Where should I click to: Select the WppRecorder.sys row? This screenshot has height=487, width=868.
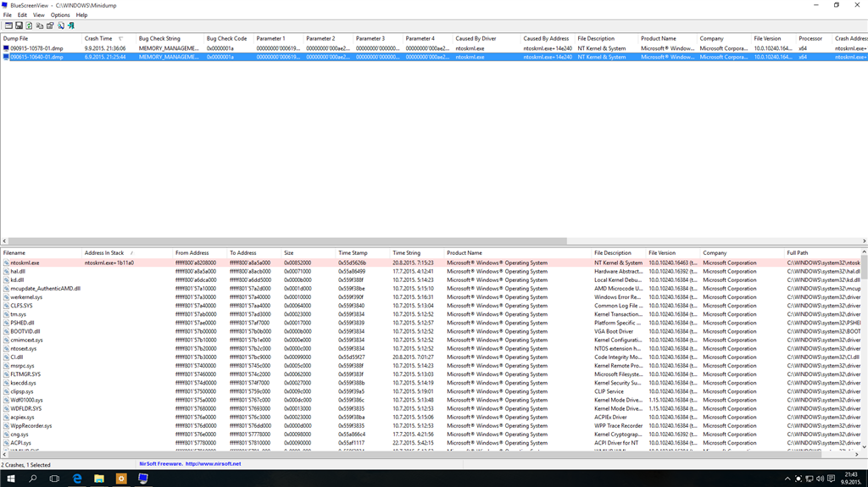tap(431, 425)
